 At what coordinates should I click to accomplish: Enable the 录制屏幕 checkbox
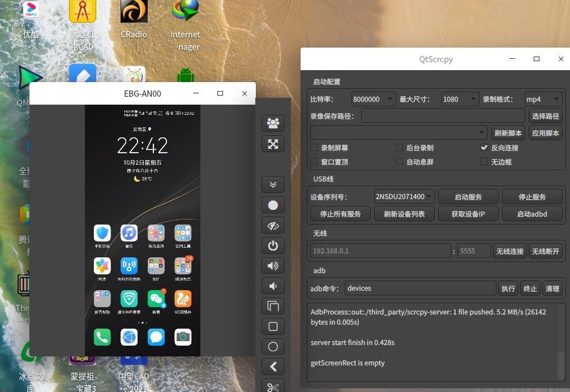(x=314, y=148)
